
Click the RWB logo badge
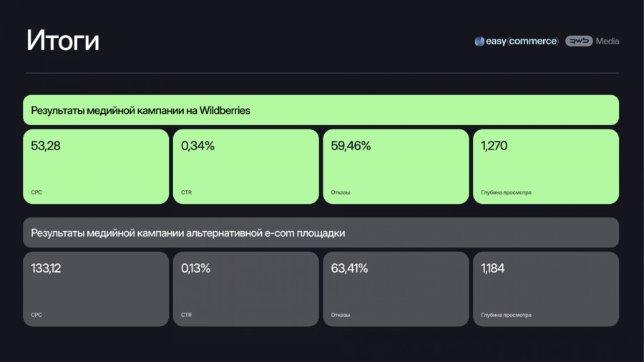[x=578, y=41]
